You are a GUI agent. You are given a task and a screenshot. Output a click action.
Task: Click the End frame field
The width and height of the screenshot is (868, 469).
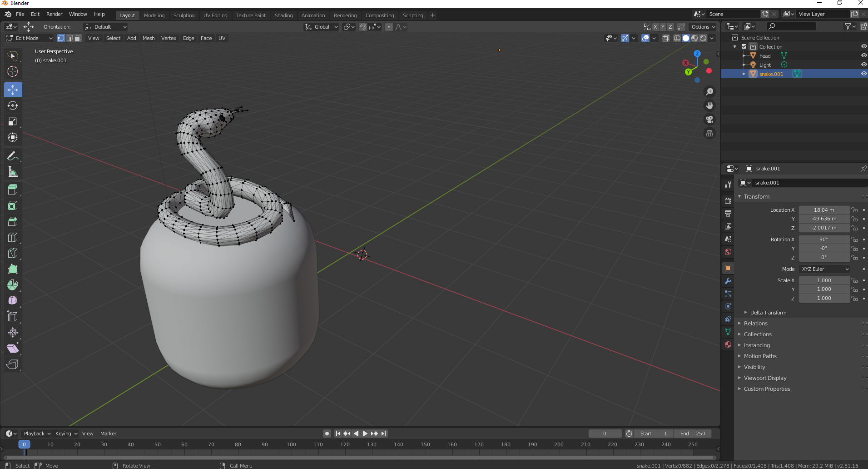point(692,434)
